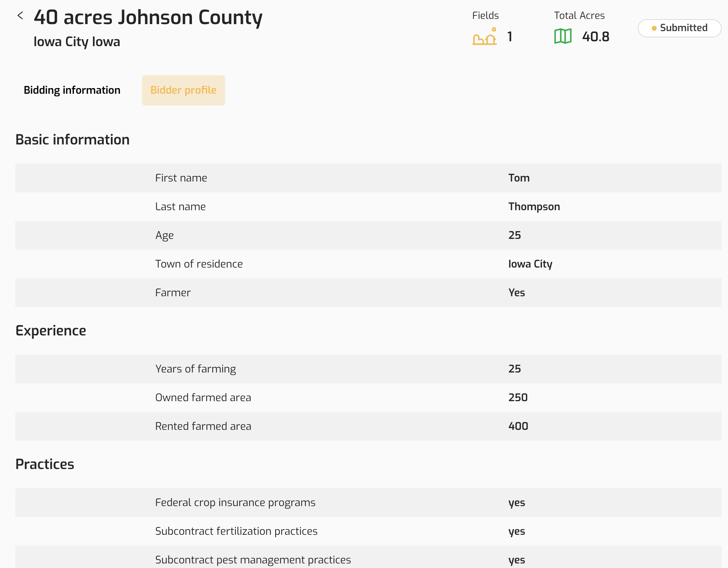The height and width of the screenshot is (568, 728).
Task: Click the Owned farmed area value 250
Action: click(518, 398)
